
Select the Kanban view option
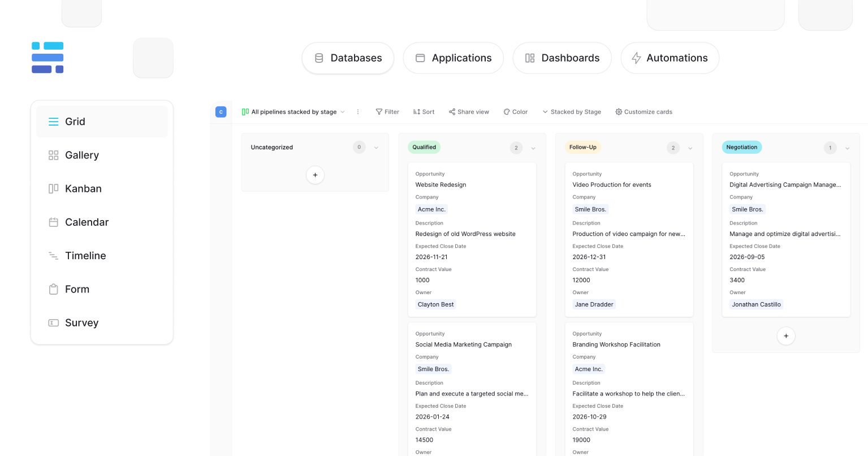(x=102, y=188)
